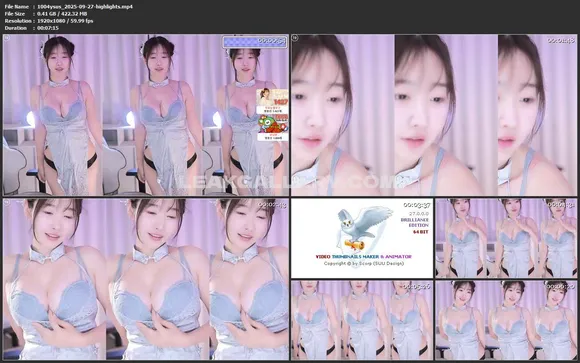Click the small portrait sticker above the cartoon sticker
Screen dimensions: 580x363
click(x=272, y=98)
